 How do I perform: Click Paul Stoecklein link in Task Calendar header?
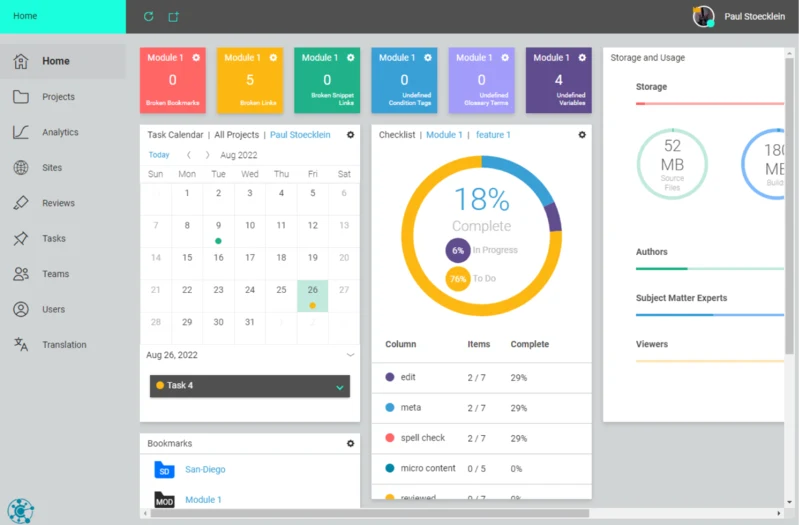[300, 135]
